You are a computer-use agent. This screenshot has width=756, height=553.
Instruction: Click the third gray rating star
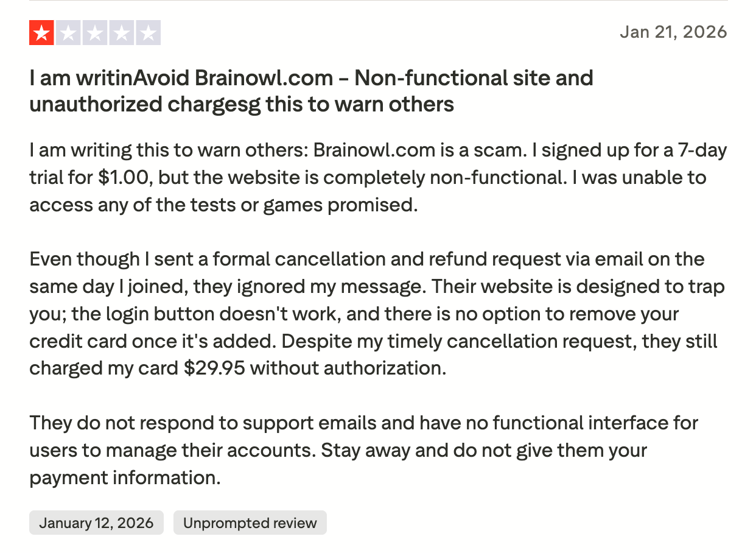95,33
